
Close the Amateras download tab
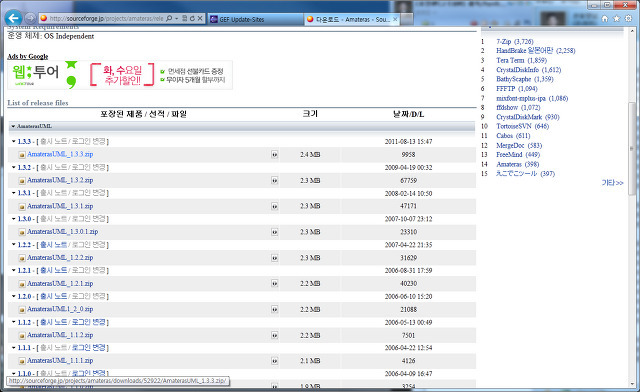[x=395, y=19]
